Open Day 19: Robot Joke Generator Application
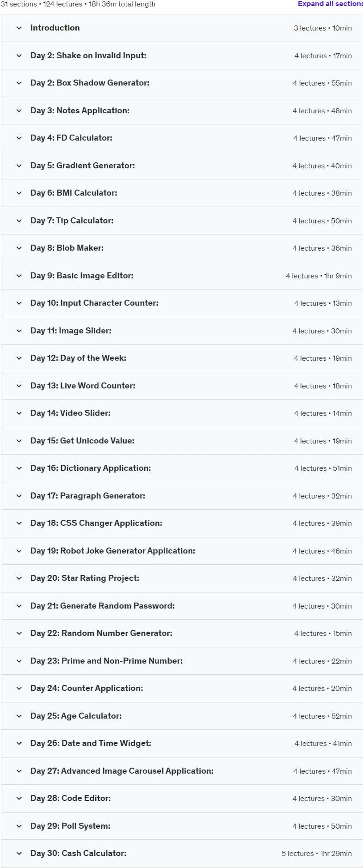 point(113,551)
